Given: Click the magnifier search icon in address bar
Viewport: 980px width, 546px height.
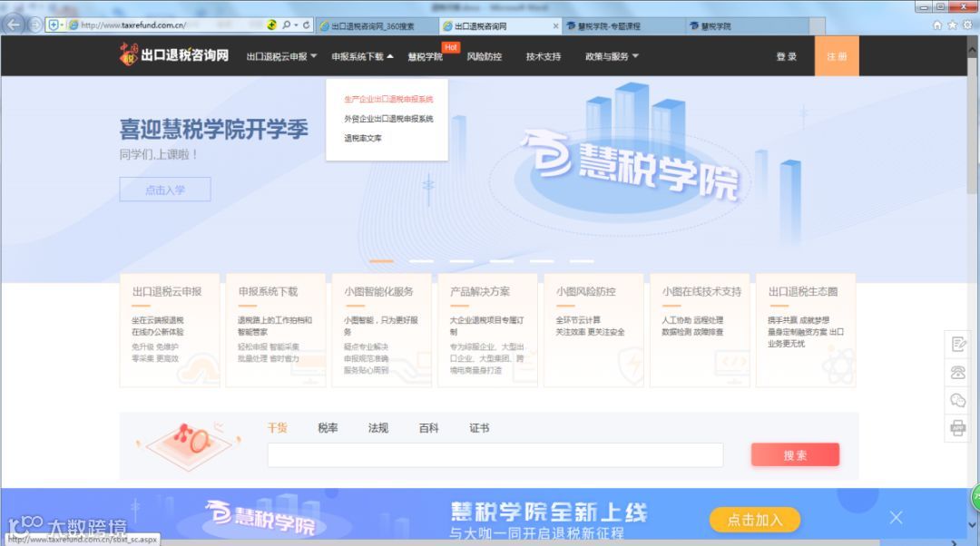Looking at the screenshot, I should tap(286, 25).
